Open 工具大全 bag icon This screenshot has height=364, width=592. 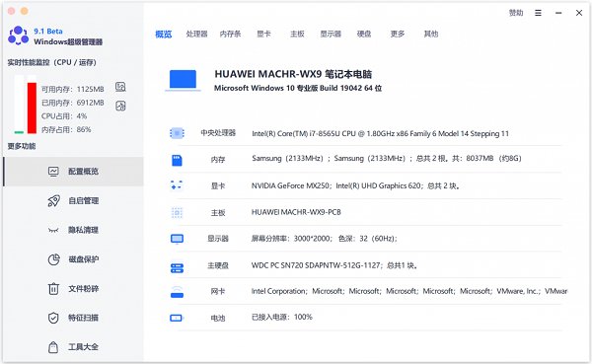point(53,347)
